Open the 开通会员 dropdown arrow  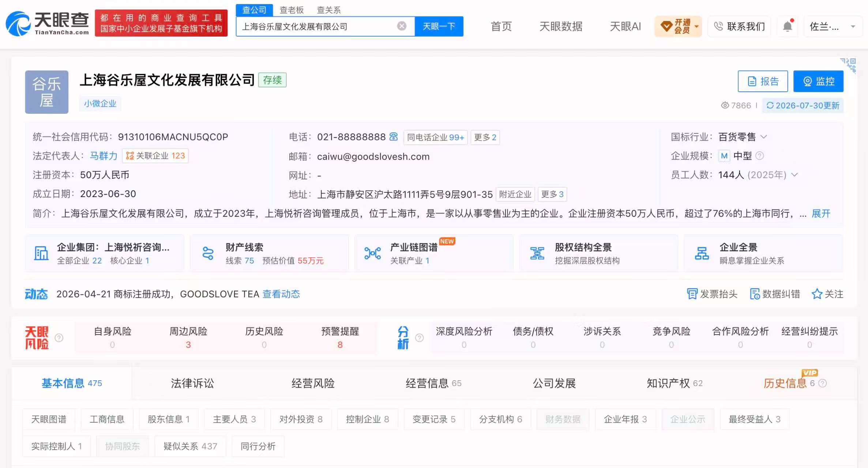tap(696, 26)
